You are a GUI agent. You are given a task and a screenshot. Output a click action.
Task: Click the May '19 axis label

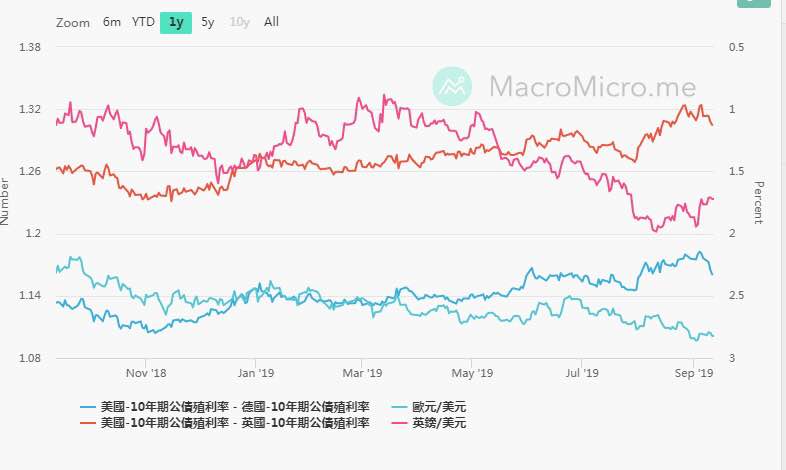pyautogui.click(x=472, y=373)
